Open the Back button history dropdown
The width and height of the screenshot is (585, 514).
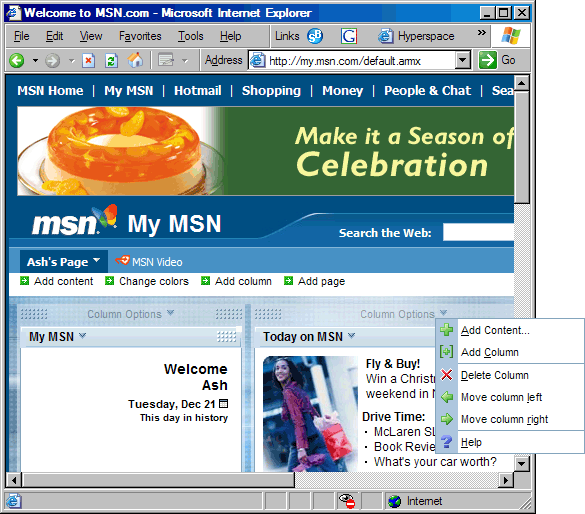(35, 60)
